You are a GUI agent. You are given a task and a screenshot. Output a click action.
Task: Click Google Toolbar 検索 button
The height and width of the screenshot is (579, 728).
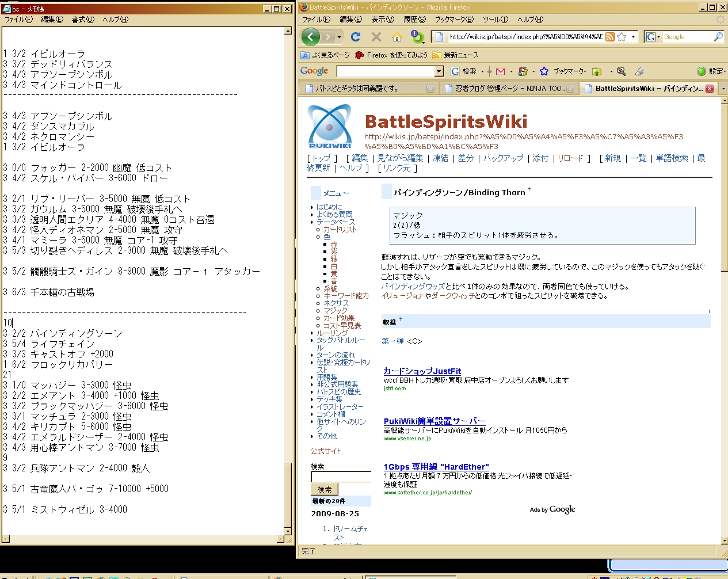pyautogui.click(x=464, y=71)
